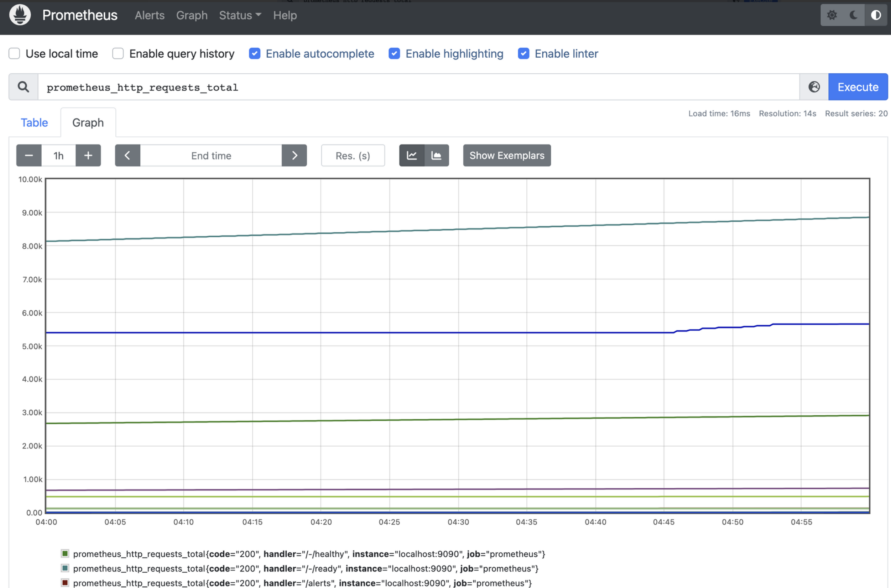
Task: Uncheck Enable highlighting
Action: point(394,54)
